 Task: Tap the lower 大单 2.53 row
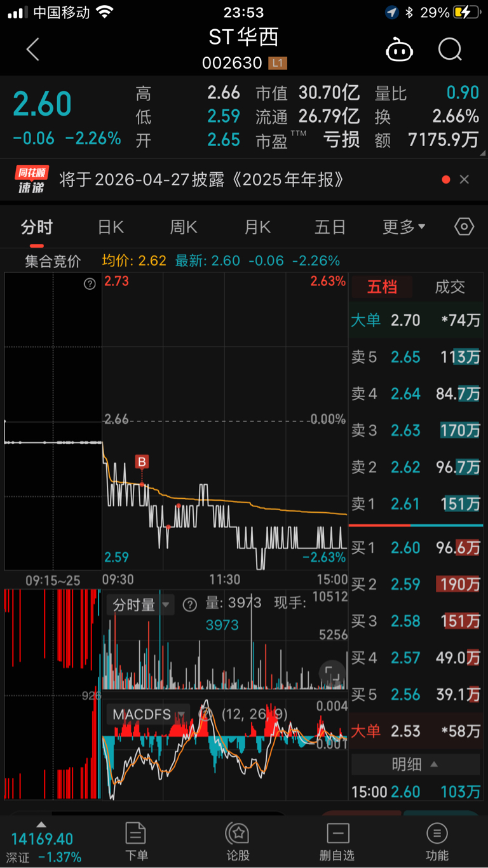click(x=416, y=731)
